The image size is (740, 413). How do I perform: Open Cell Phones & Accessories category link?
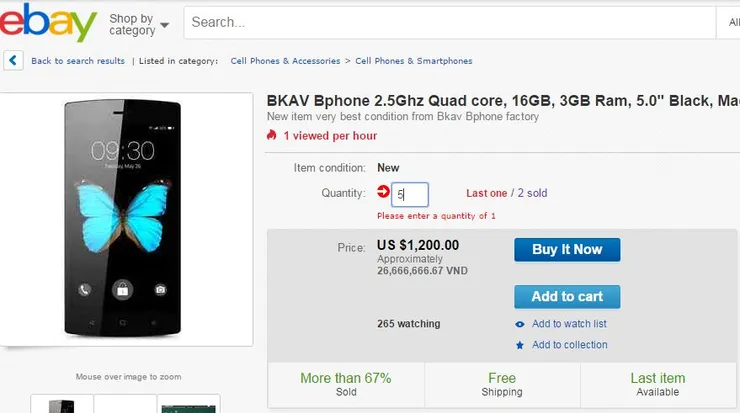point(285,61)
